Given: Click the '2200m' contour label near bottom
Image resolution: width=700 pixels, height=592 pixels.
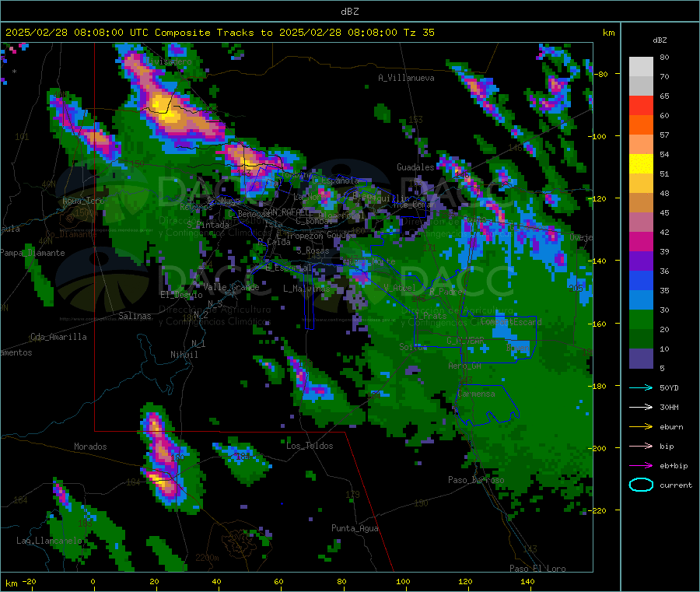Looking at the screenshot, I should 207,558.
